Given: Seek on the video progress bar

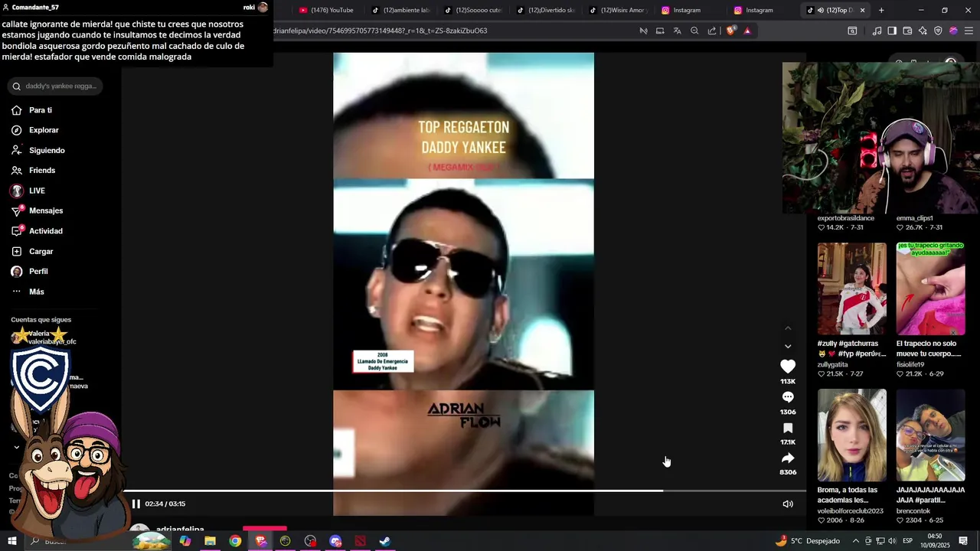Looking at the screenshot, I should point(464,491).
